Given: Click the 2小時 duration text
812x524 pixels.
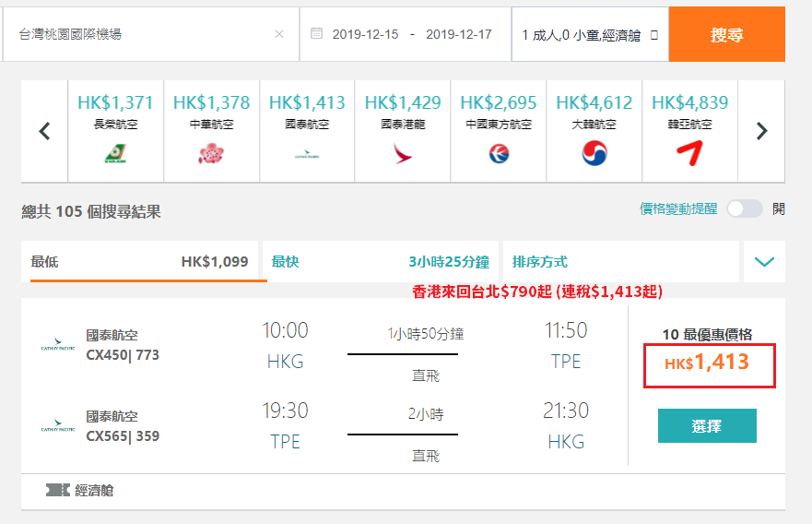Looking at the screenshot, I should tap(425, 414).
